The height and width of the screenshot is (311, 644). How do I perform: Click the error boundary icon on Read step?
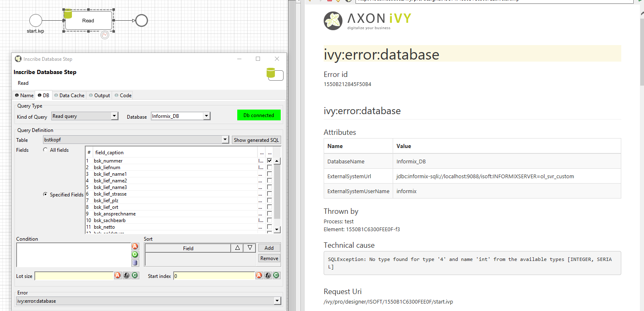(105, 35)
